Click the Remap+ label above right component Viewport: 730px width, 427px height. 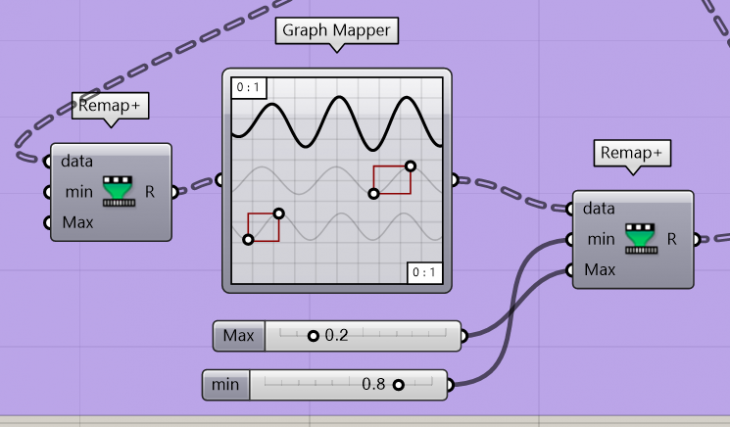(632, 153)
